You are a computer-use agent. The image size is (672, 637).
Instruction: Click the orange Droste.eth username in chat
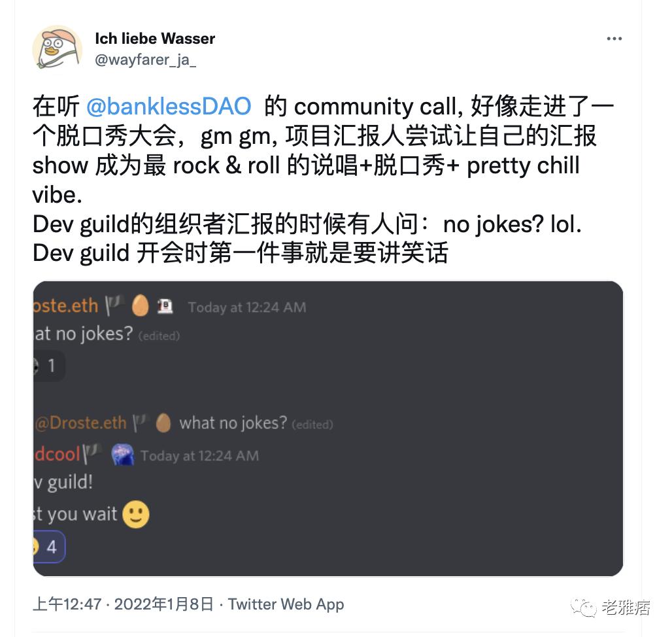coord(65,306)
